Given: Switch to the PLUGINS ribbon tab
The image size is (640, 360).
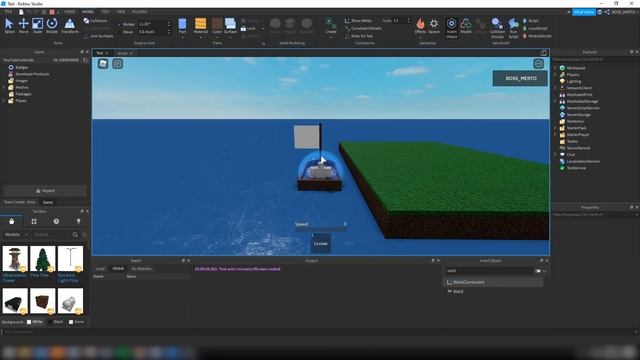Looking at the screenshot, I should coord(140,12).
